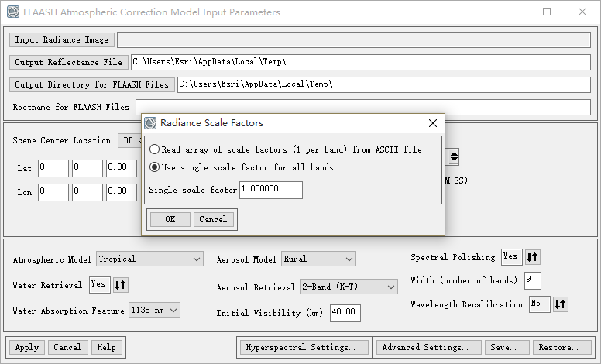
Task: Click OK in Radiance Scale Factors dialog
Action: tap(170, 219)
